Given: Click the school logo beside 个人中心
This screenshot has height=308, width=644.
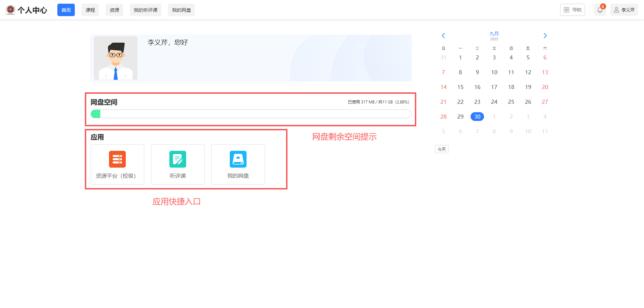Looking at the screenshot, I should point(10,10).
